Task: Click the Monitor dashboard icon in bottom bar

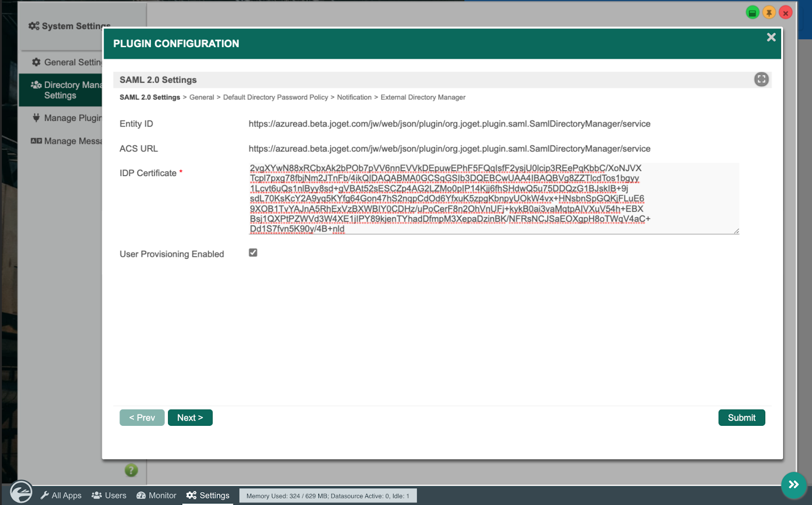Action: [x=141, y=495]
